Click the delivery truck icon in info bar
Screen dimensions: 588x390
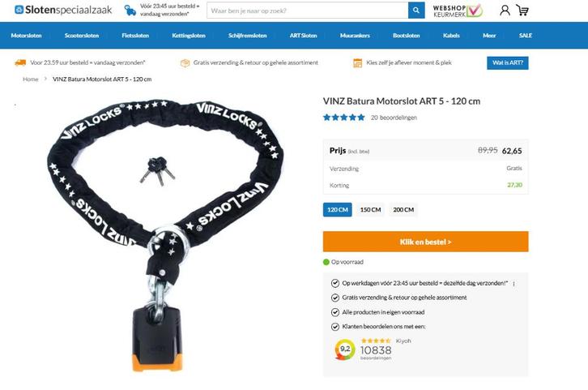[20, 62]
